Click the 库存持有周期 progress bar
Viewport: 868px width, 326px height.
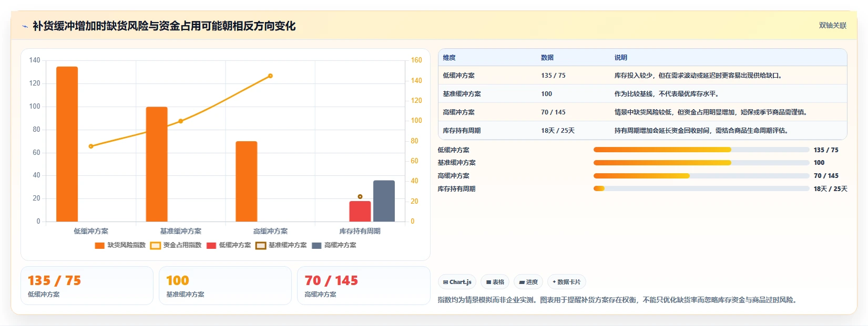pos(701,188)
